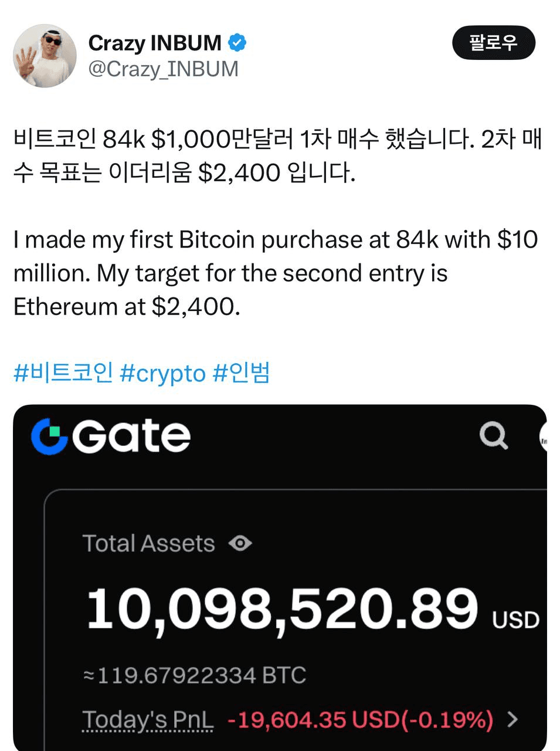560x751 pixels.
Task: Open the Today's PnL underlined label
Action: coord(148,719)
